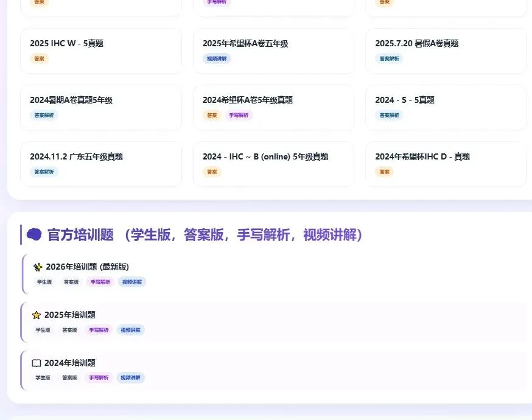The height and width of the screenshot is (420, 532).
Task: Click 答案 tag under 2025 IHC W - 5真题
Action: 40,58
